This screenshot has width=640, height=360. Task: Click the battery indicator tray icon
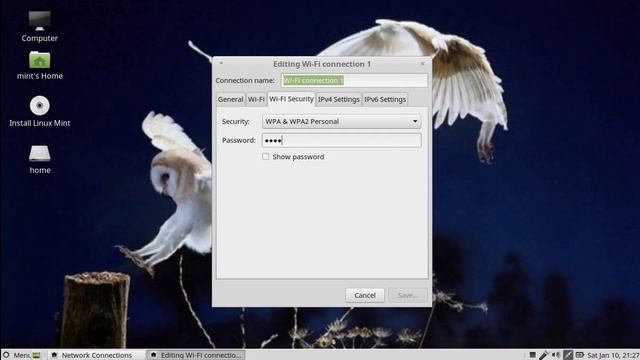[580, 355]
